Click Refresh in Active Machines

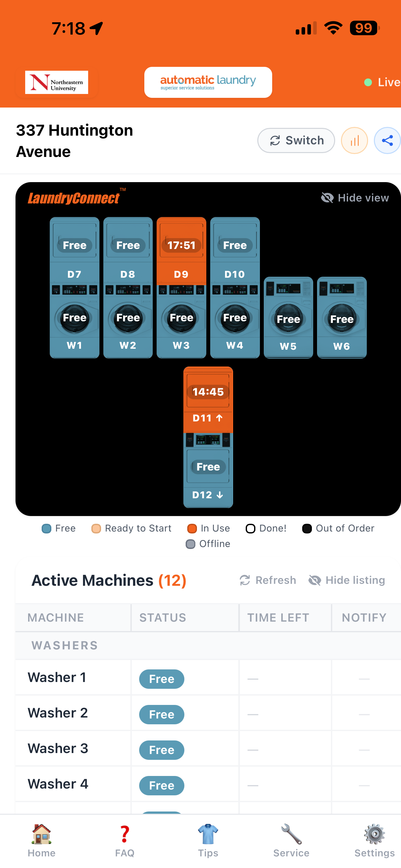click(x=268, y=580)
